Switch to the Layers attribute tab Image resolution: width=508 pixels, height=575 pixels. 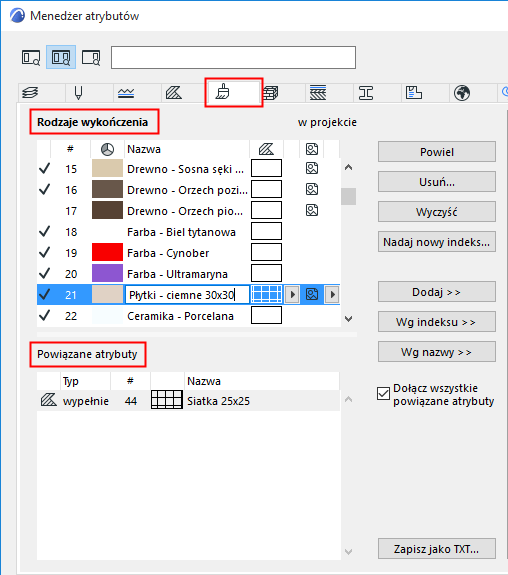click(x=30, y=93)
